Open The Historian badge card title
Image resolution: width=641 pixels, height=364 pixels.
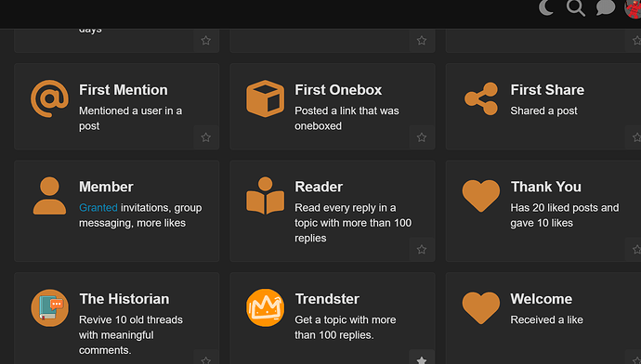[124, 299]
